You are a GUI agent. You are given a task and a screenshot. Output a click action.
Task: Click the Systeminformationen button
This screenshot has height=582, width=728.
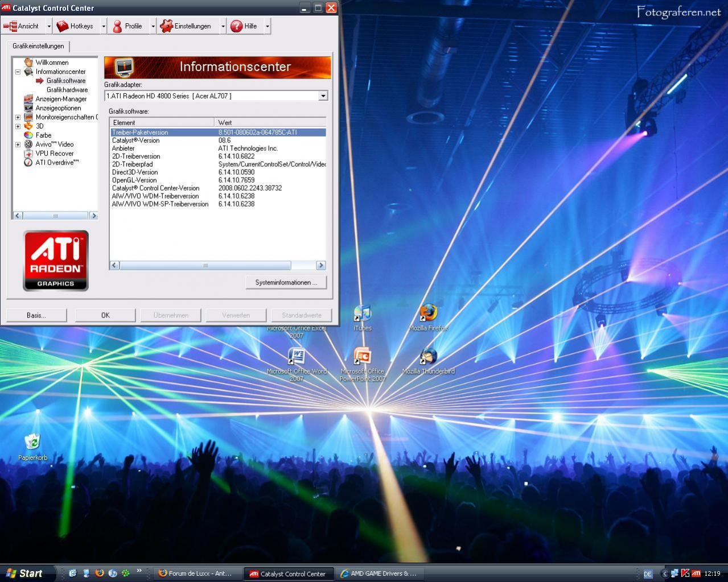[x=286, y=283]
